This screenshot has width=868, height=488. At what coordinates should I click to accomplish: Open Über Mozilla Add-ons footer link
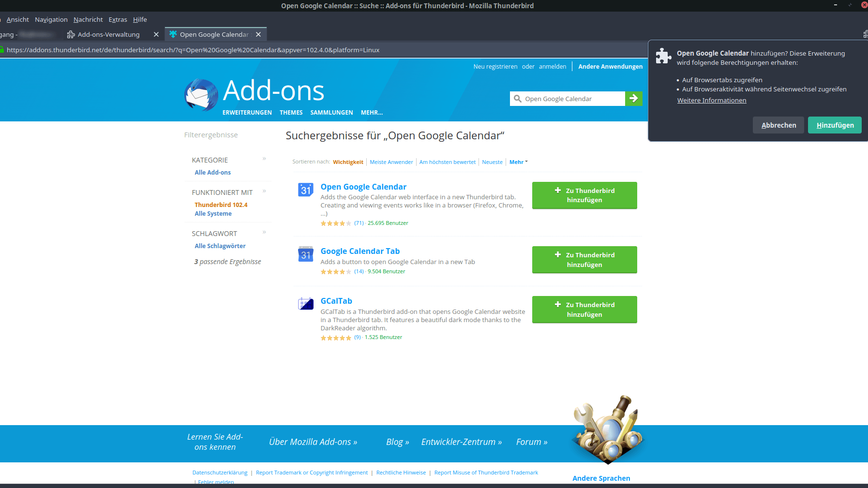pyautogui.click(x=313, y=442)
